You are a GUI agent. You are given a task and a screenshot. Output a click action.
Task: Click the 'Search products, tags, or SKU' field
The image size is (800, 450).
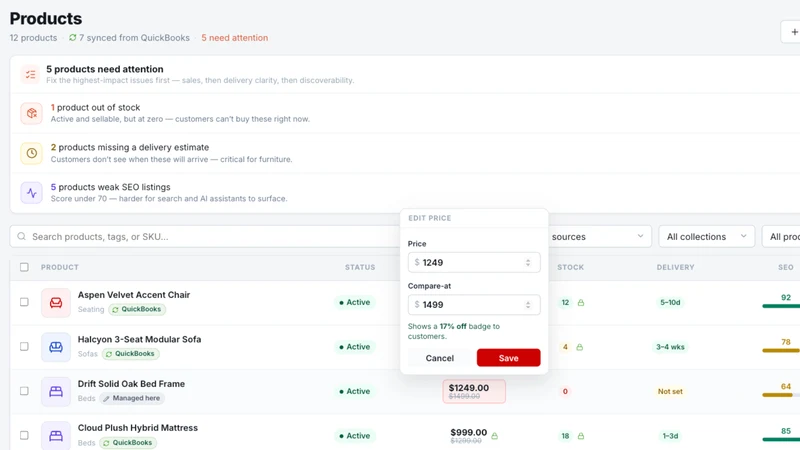[x=204, y=237]
